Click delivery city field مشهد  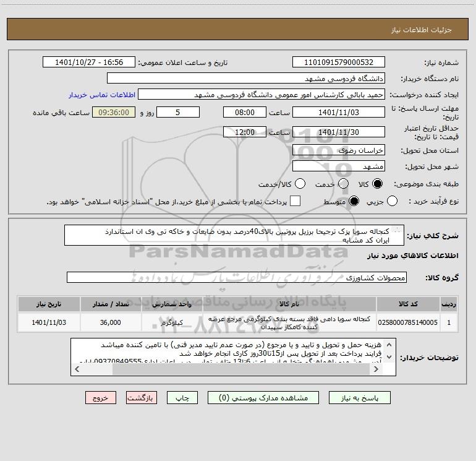[x=339, y=166]
